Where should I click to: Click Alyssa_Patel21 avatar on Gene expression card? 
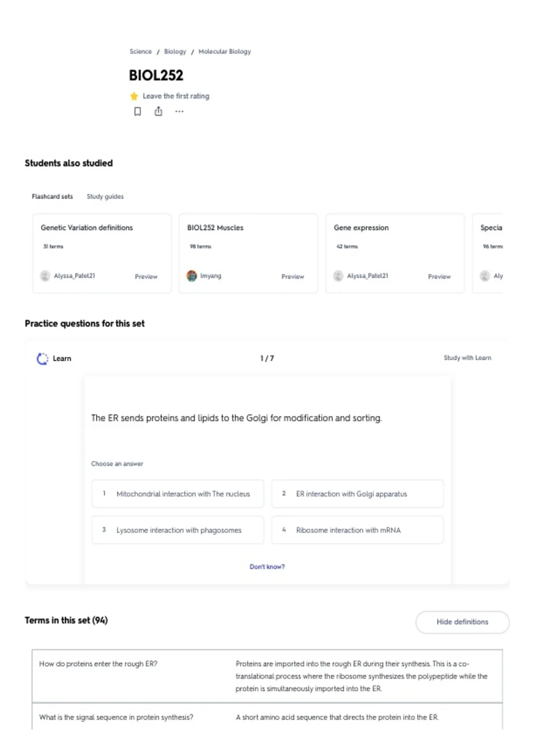(x=338, y=276)
